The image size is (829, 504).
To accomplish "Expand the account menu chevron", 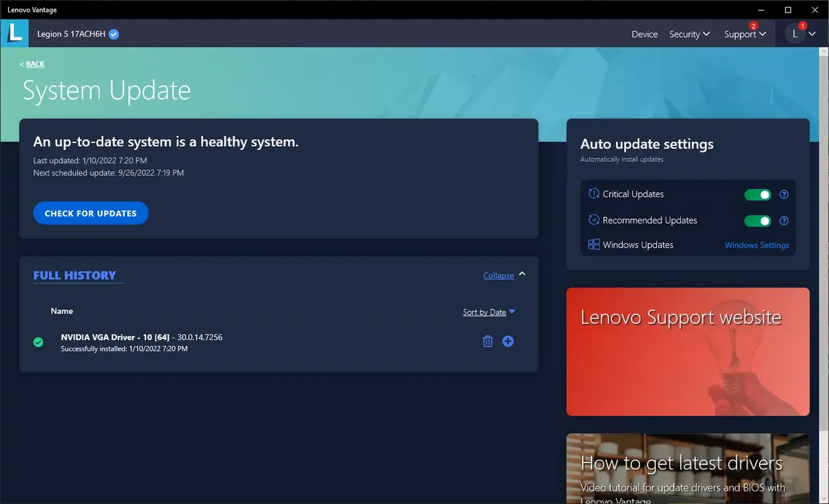I will 811,34.
